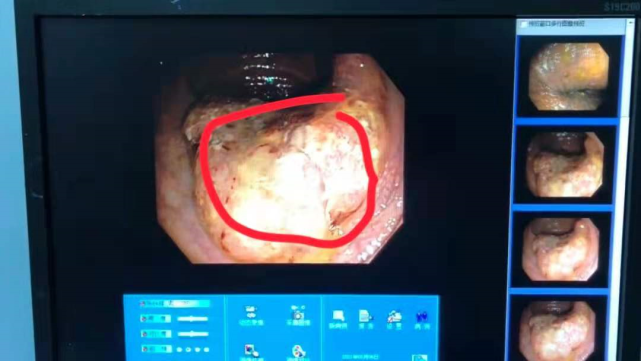This screenshot has height=361, width=641.
Task: Click the colorful image comparison icon
Action: click(x=298, y=352)
